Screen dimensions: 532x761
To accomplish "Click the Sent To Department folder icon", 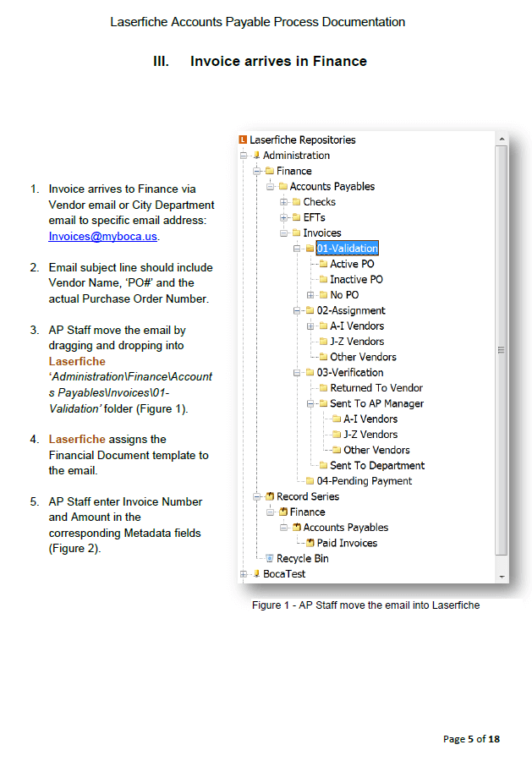I will (x=323, y=466).
